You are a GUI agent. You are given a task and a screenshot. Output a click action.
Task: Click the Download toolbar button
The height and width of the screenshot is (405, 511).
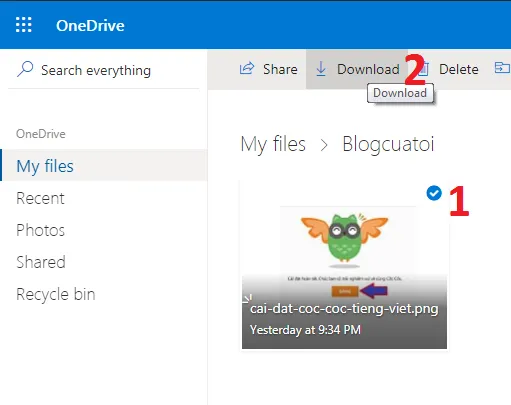356,69
